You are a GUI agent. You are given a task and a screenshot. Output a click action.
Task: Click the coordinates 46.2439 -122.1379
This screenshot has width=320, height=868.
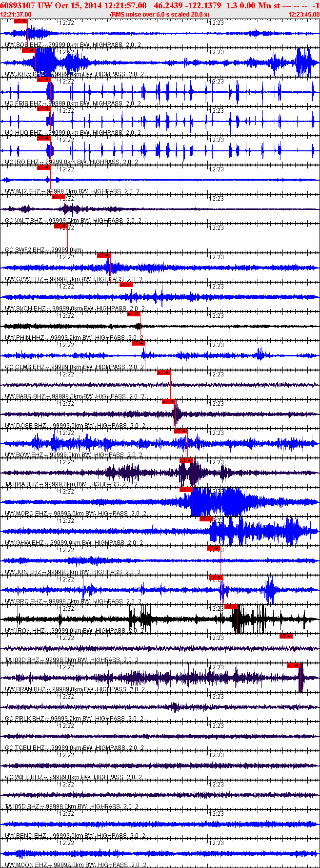[187, 5]
